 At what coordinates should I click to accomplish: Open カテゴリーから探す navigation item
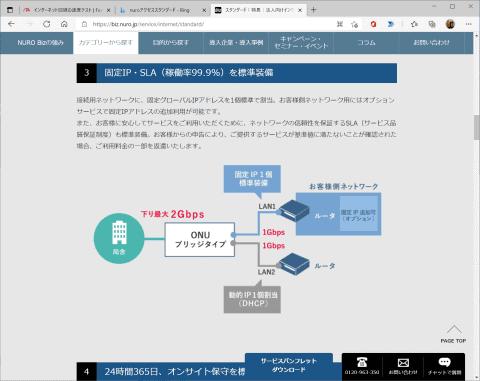pyautogui.click(x=106, y=43)
